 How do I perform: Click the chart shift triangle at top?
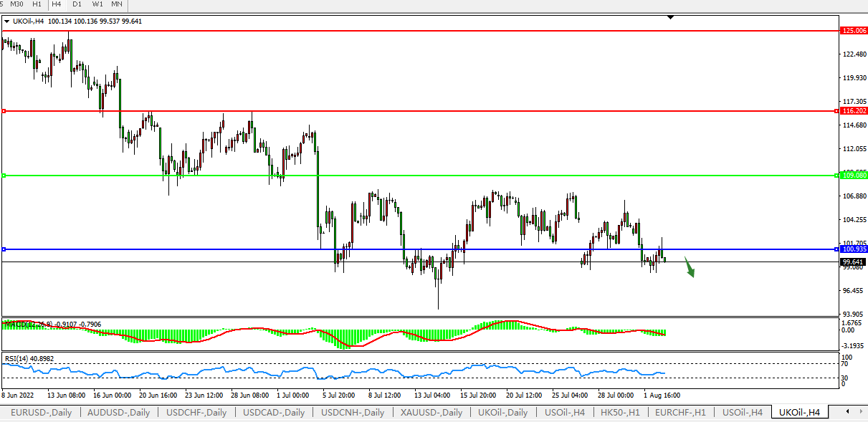pos(670,16)
